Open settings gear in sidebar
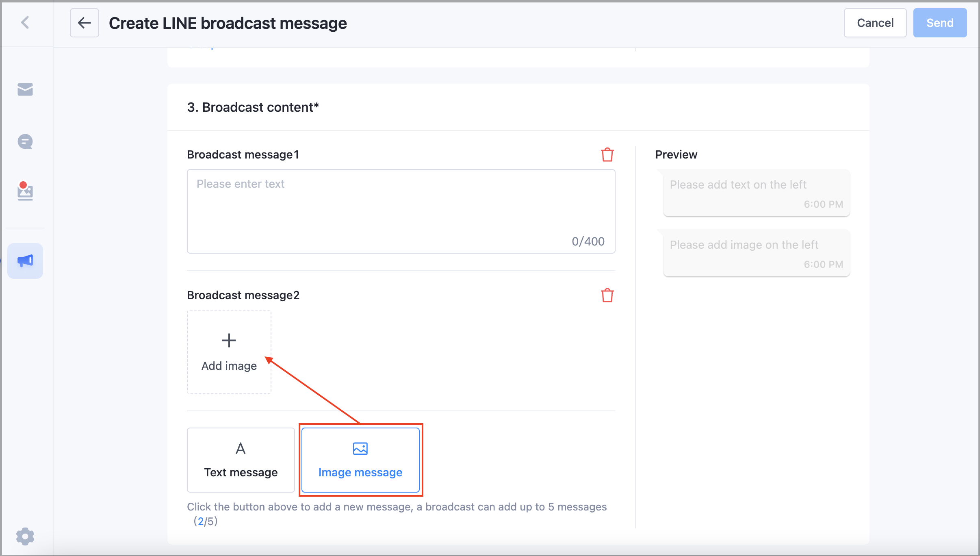Screen dimensions: 980x556 [25, 536]
